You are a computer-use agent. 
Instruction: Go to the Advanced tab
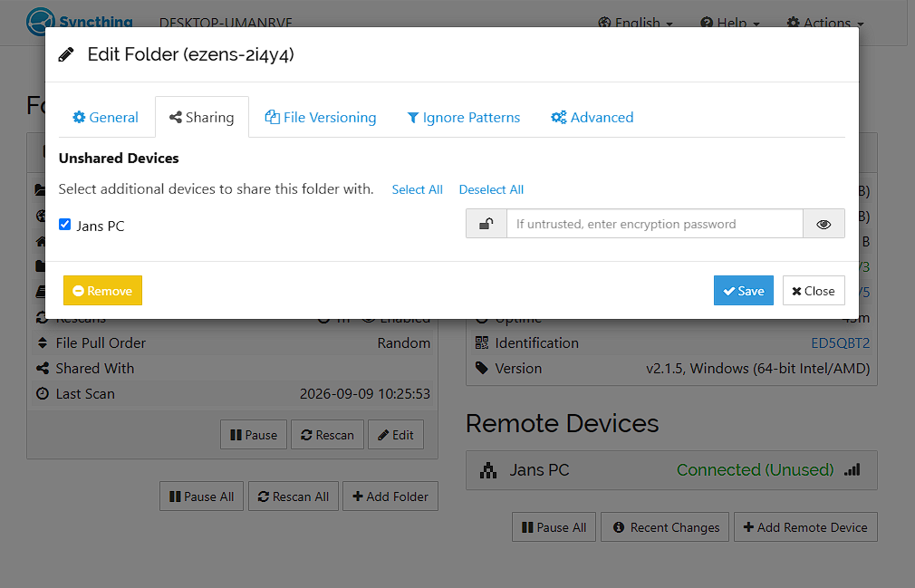592,117
